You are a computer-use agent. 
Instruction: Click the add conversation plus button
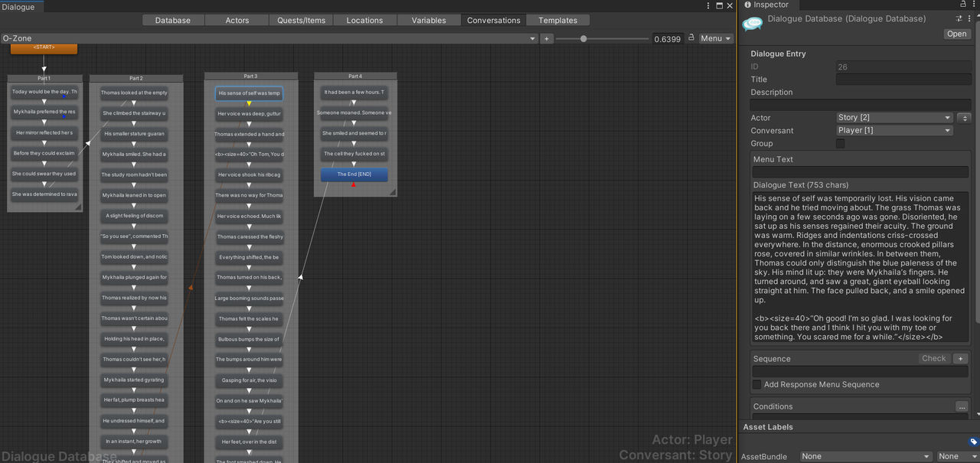click(x=547, y=38)
